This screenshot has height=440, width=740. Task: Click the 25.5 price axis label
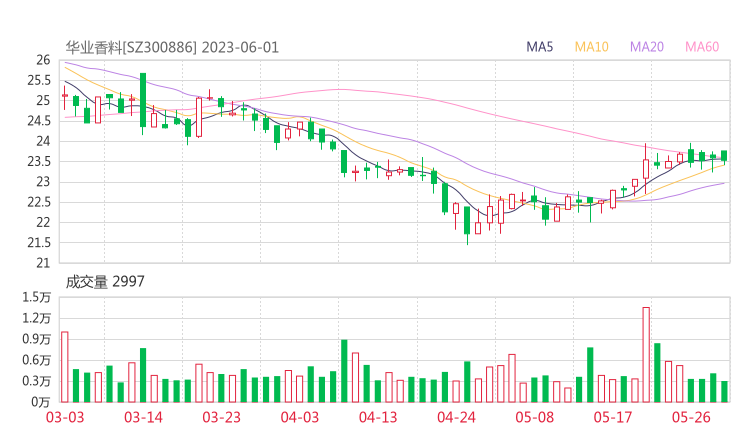pos(39,80)
